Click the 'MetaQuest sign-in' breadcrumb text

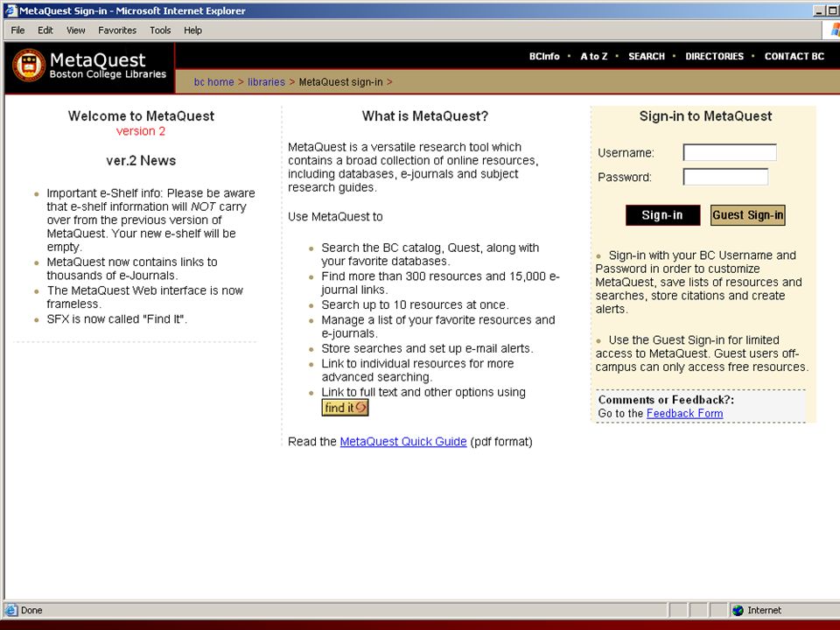340,82
